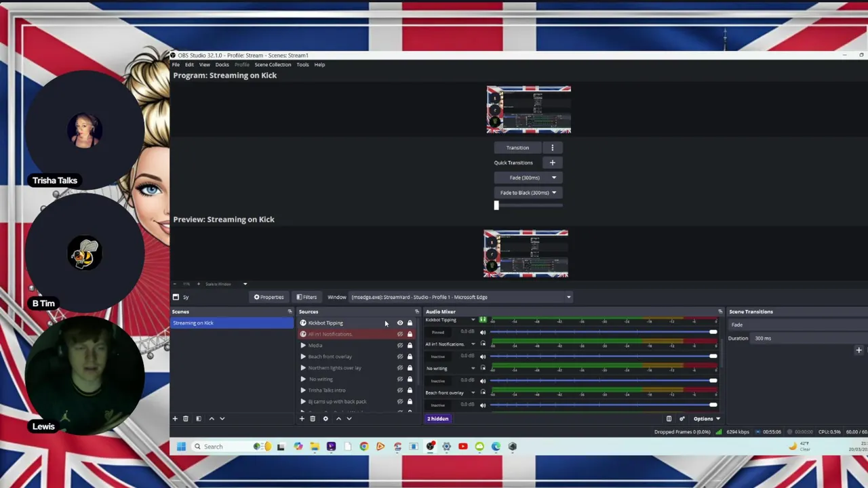This screenshot has height=488, width=868.
Task: Pop out the Sources dock icon
Action: 417,312
